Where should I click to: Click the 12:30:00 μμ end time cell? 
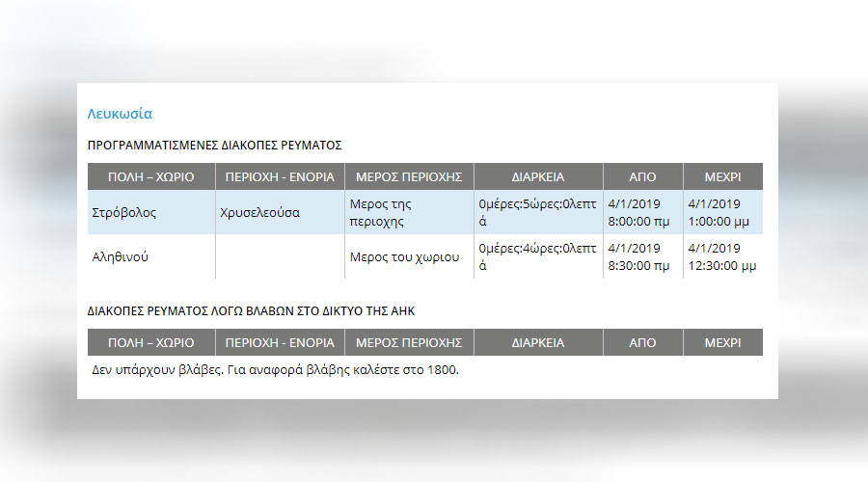(x=723, y=256)
